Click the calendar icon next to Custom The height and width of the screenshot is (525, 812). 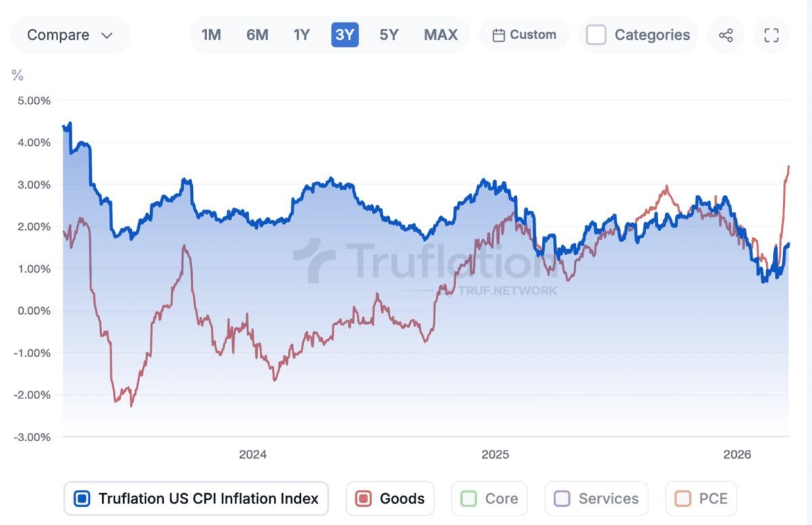pyautogui.click(x=499, y=35)
